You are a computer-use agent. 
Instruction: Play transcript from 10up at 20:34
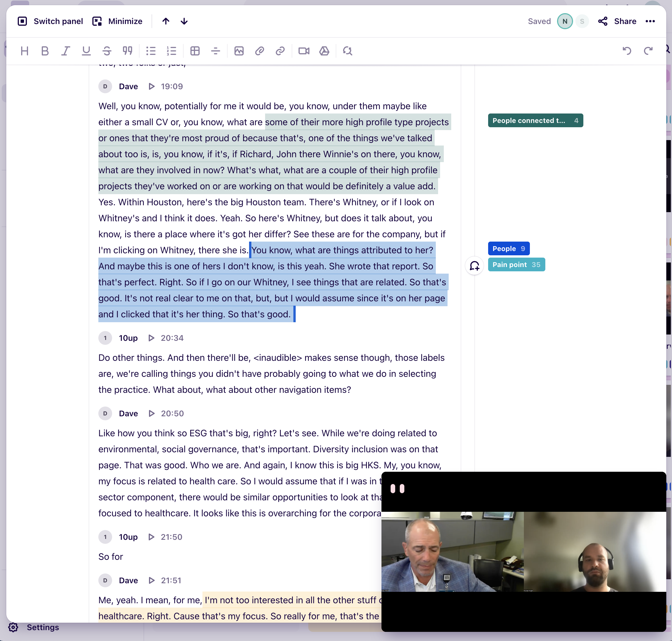coord(152,338)
